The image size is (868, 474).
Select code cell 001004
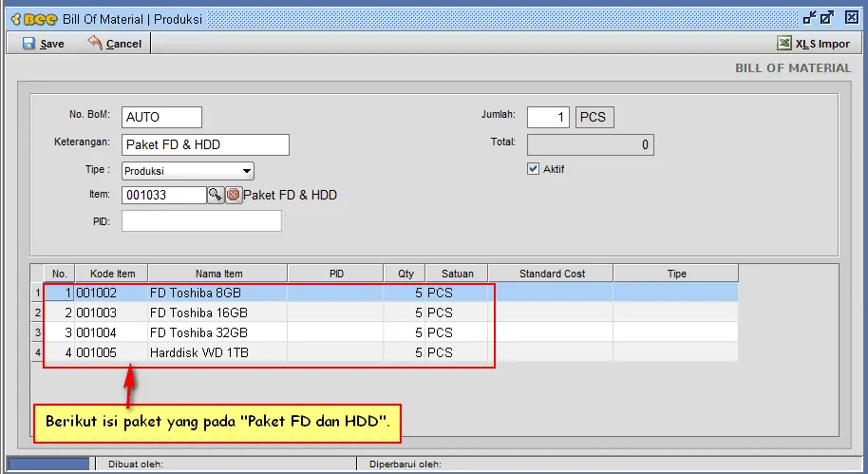[111, 332]
